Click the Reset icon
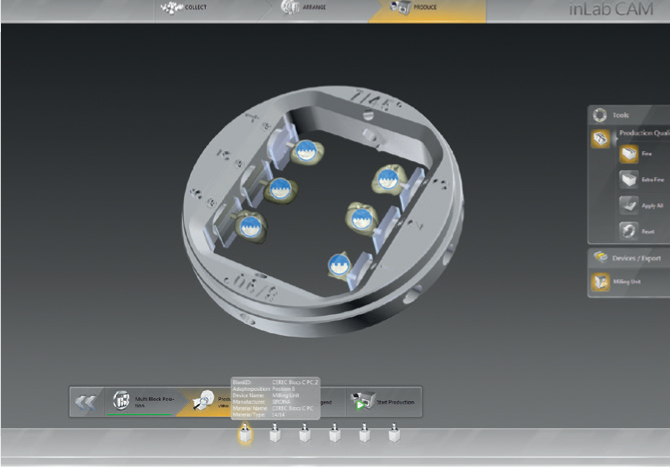The image size is (670, 467). pyautogui.click(x=630, y=230)
